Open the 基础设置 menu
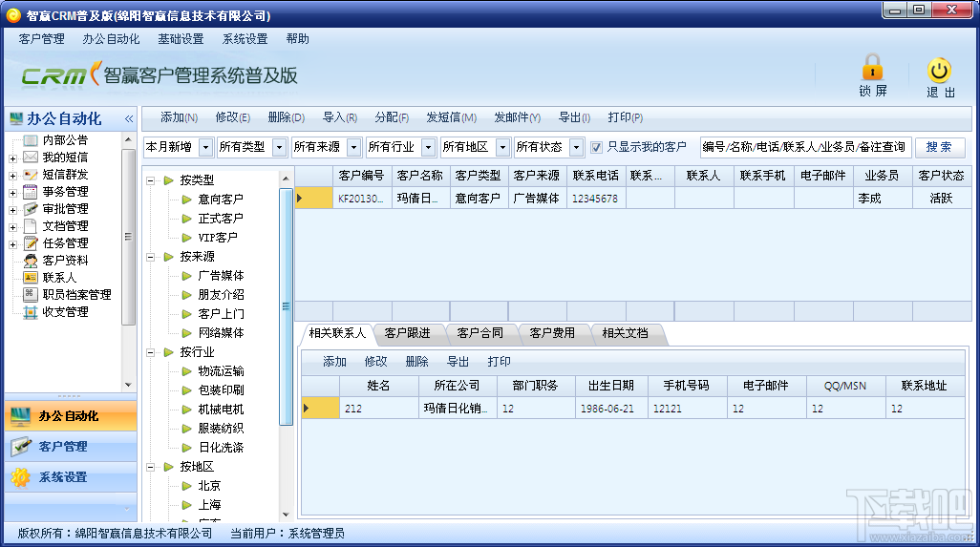This screenshot has height=547, width=980. tap(181, 39)
